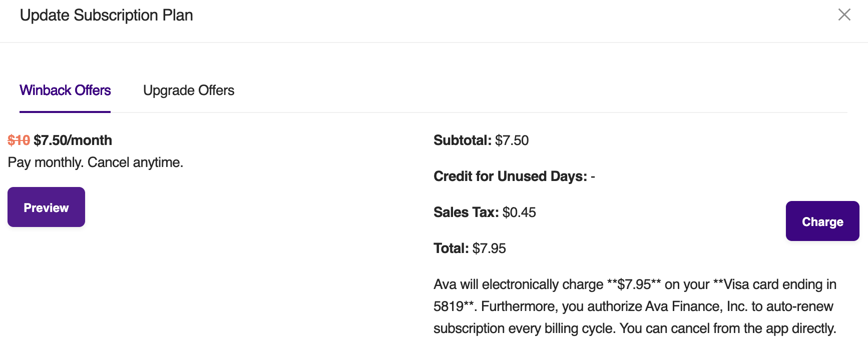Switch to the Winback Offers tab

tap(65, 90)
